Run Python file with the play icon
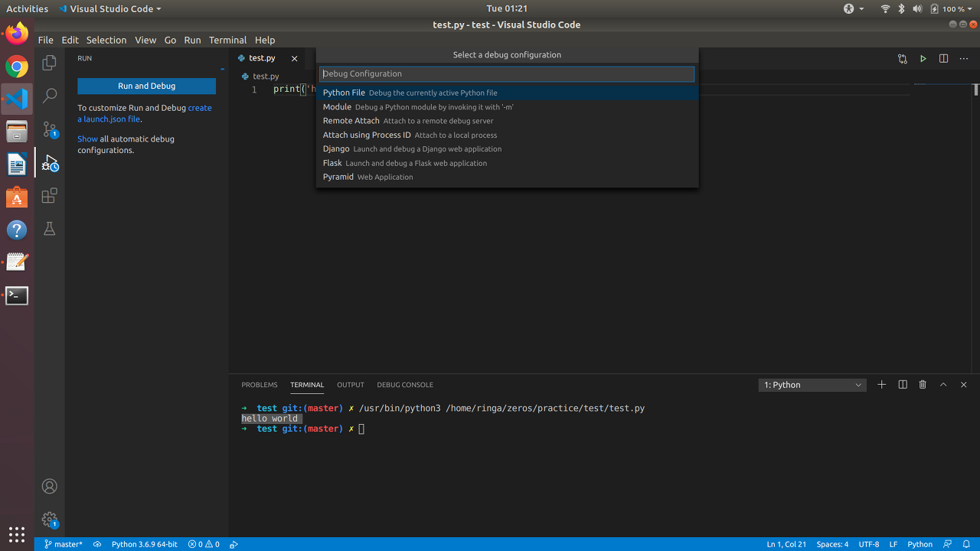Screen dimensions: 980x551 click(923, 58)
